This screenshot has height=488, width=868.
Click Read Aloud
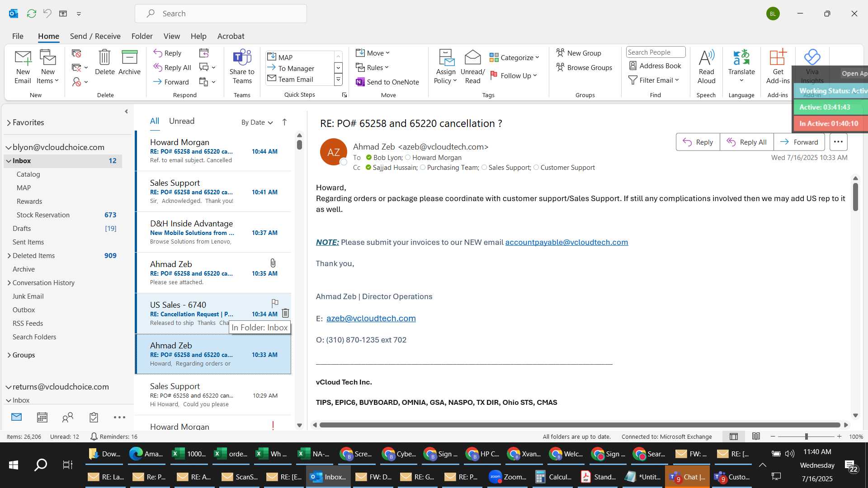[706, 67]
